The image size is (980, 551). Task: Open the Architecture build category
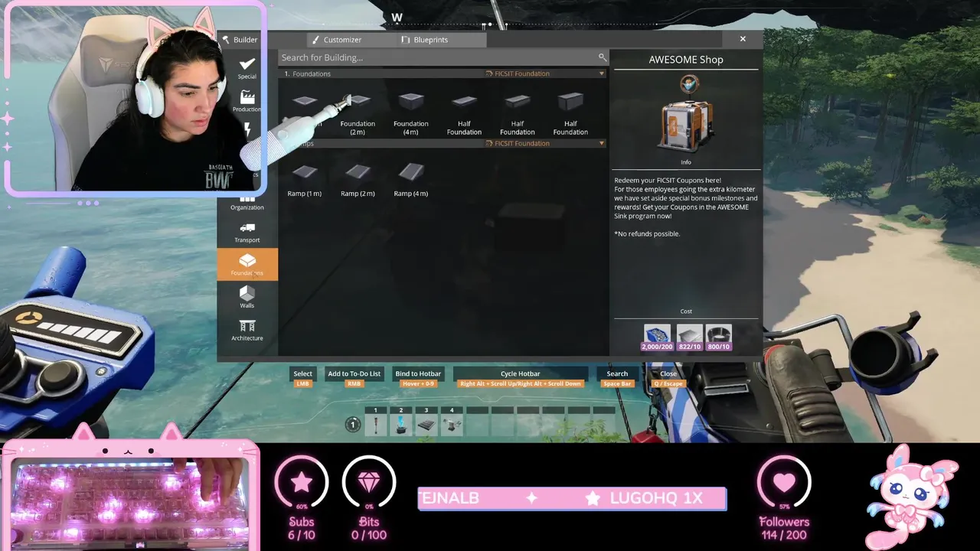(x=247, y=330)
